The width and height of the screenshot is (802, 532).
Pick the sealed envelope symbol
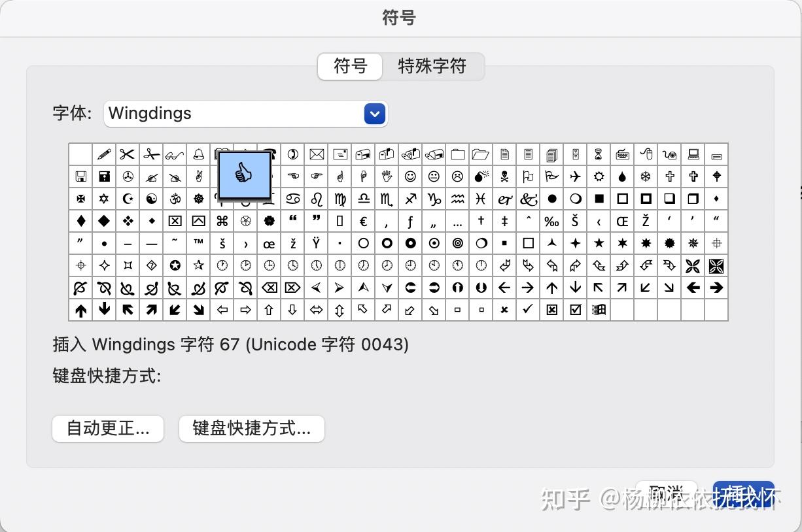pos(316,154)
